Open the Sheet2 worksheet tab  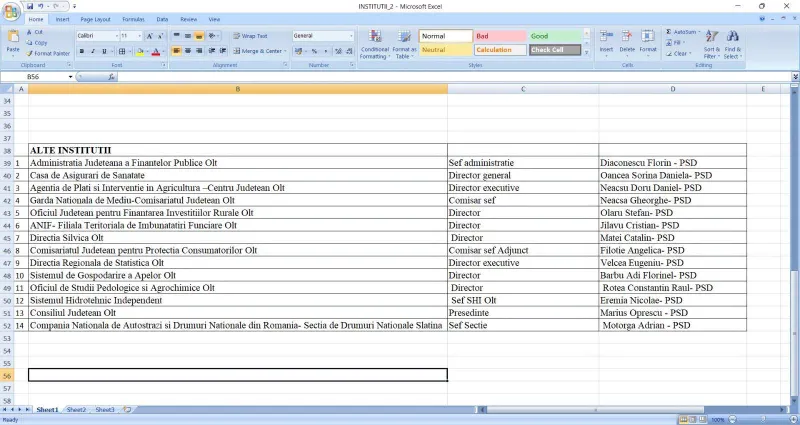[x=77, y=410]
